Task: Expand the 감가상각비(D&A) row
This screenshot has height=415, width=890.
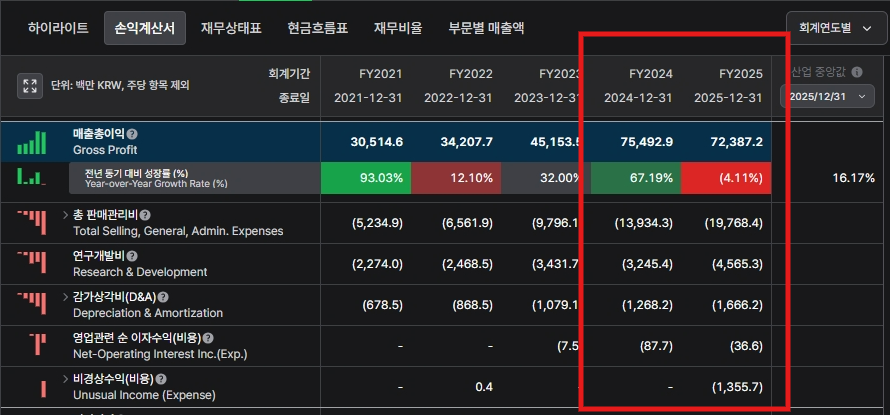Action: (65, 297)
